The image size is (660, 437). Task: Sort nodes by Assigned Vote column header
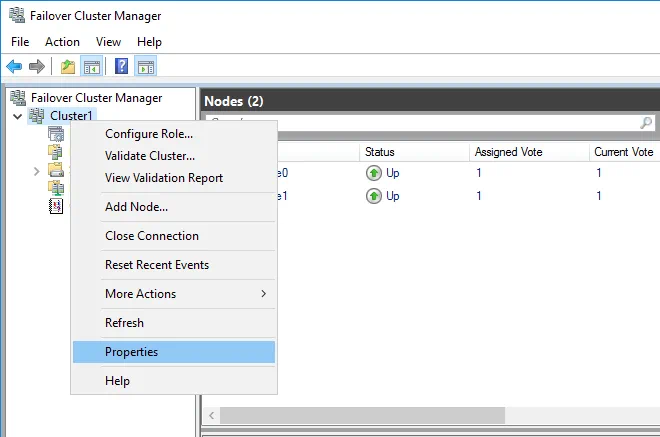click(x=512, y=152)
